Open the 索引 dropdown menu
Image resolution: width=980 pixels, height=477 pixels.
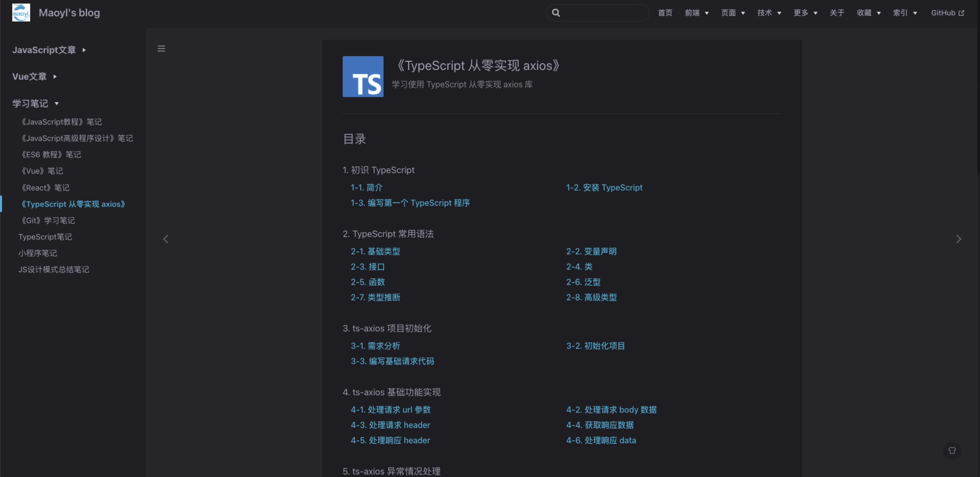pyautogui.click(x=905, y=13)
